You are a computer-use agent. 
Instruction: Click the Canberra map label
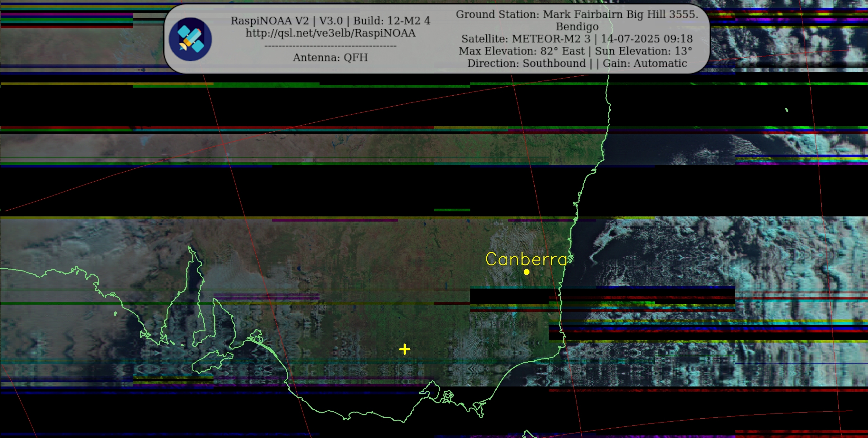point(526,259)
